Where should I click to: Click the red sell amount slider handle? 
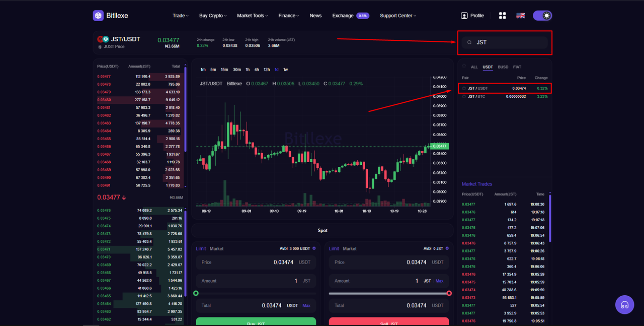(449, 293)
